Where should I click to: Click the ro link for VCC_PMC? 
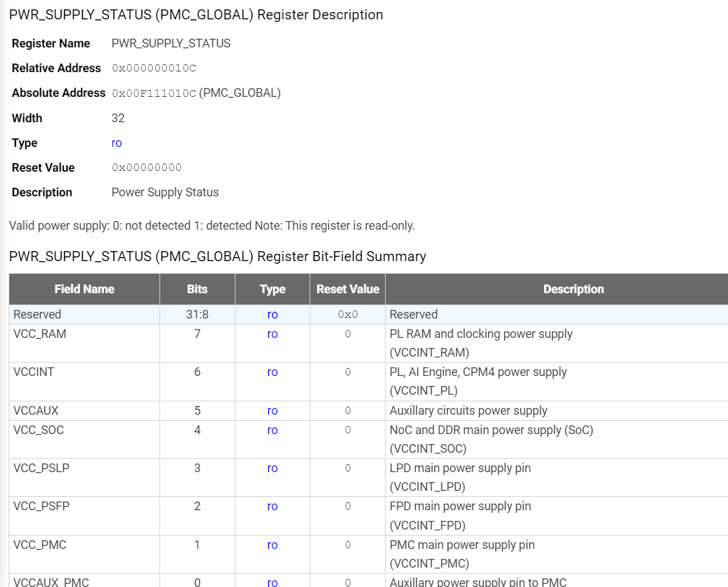272,545
